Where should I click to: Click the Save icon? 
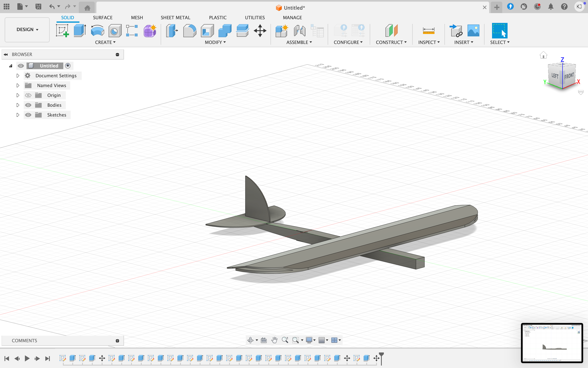point(38,7)
